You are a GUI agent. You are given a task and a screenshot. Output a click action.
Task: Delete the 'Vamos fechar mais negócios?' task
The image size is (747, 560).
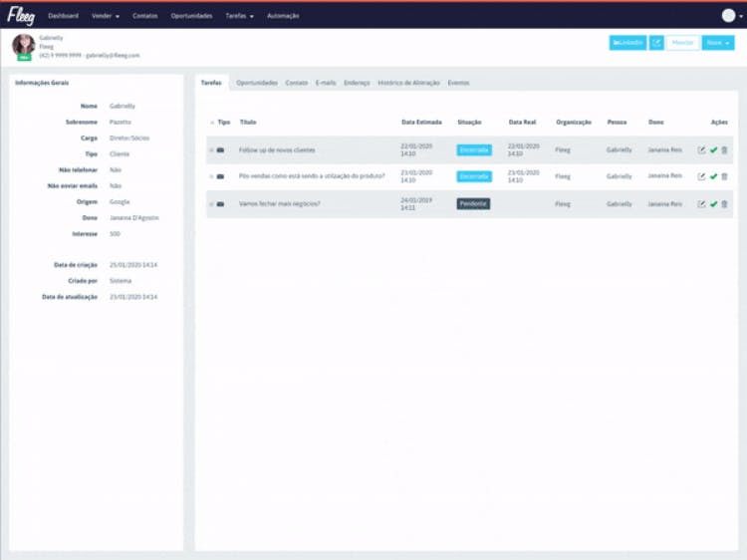(x=725, y=204)
